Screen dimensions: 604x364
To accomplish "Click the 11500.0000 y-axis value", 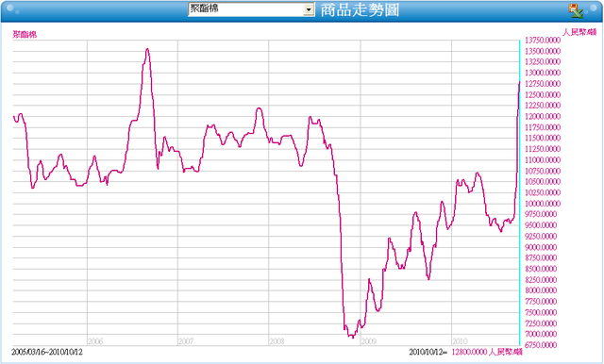I will click(x=543, y=138).
